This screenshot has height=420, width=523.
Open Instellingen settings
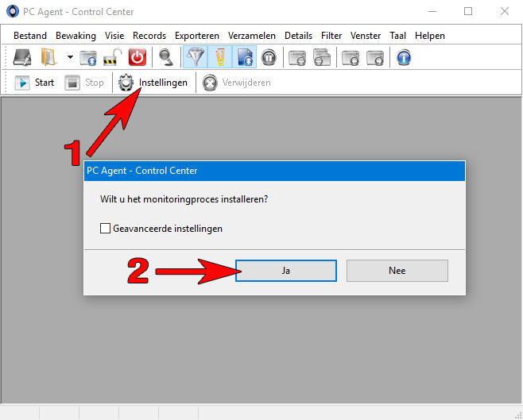[153, 83]
